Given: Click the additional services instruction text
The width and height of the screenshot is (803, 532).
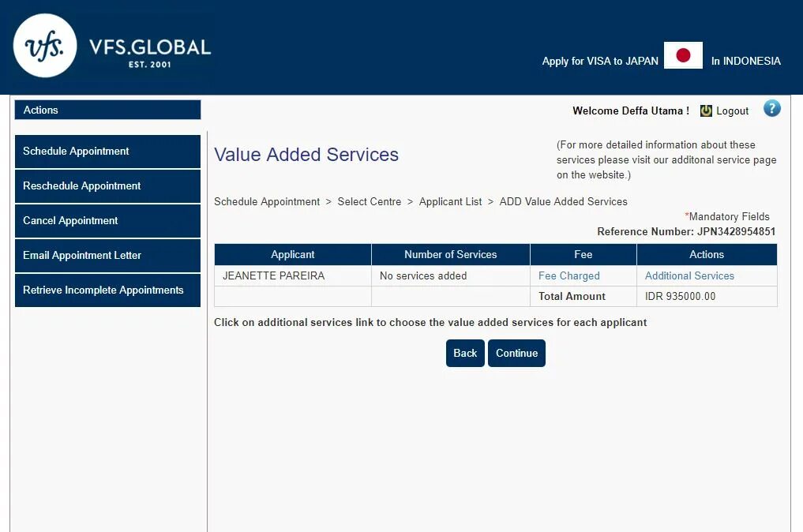Looking at the screenshot, I should point(430,323).
